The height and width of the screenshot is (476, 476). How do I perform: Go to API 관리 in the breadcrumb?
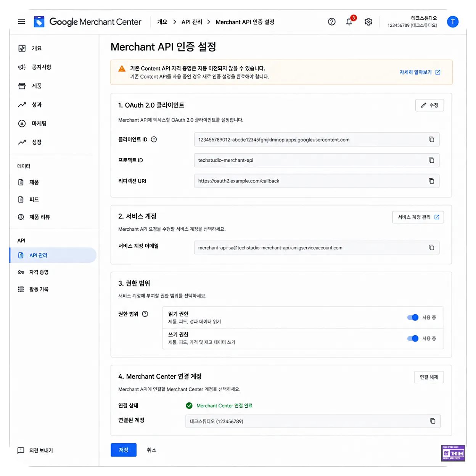[x=192, y=22]
